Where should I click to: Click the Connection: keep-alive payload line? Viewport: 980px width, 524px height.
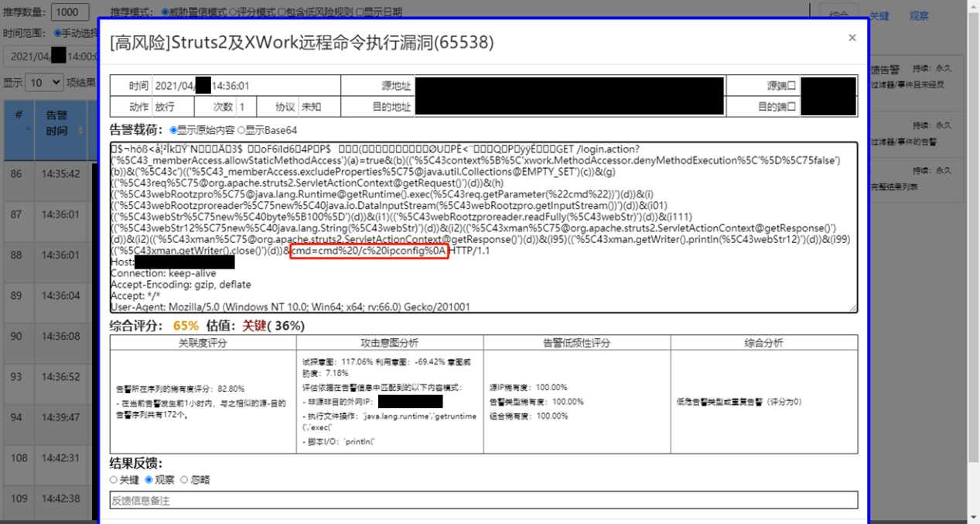coord(163,273)
